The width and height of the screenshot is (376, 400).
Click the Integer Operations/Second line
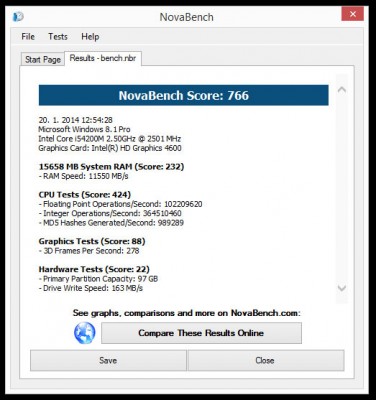(110, 213)
